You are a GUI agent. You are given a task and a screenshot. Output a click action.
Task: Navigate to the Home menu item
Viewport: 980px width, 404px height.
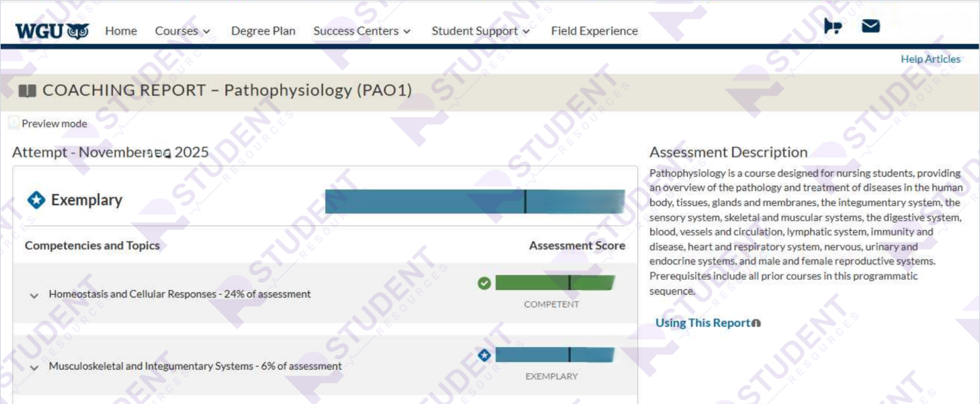tap(121, 31)
